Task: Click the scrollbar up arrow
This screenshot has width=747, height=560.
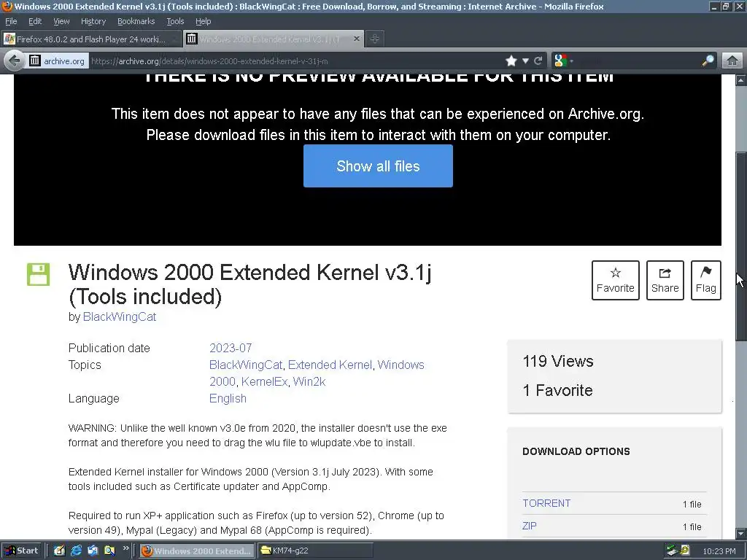Action: [x=741, y=80]
